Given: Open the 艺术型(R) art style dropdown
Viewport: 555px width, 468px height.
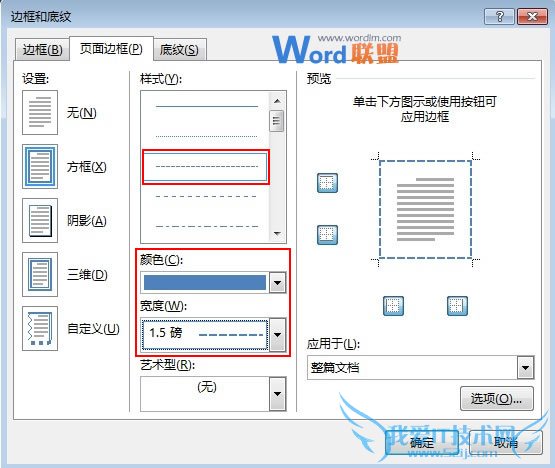Looking at the screenshot, I should pyautogui.click(x=278, y=394).
